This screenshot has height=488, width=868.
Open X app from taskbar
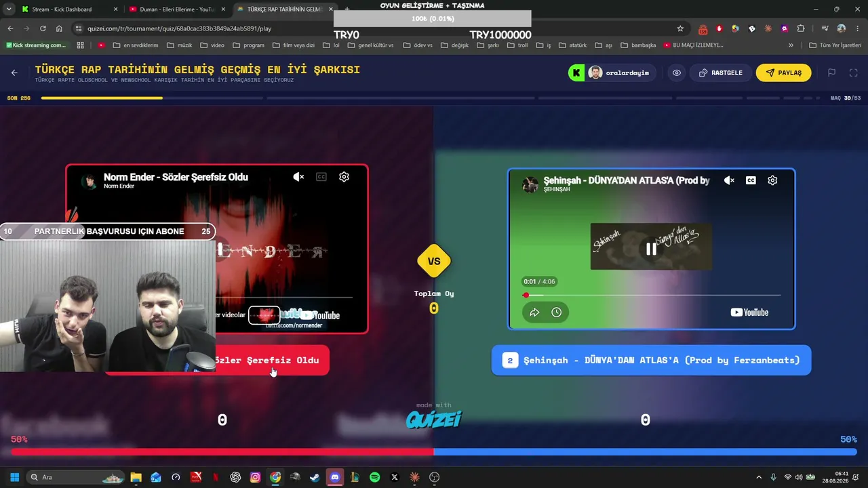(395, 477)
